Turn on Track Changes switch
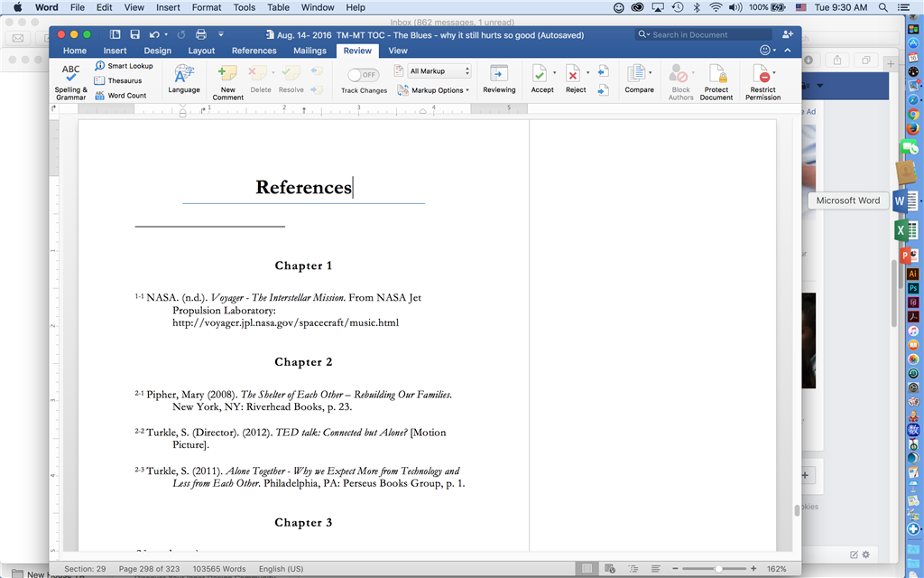 (x=364, y=75)
